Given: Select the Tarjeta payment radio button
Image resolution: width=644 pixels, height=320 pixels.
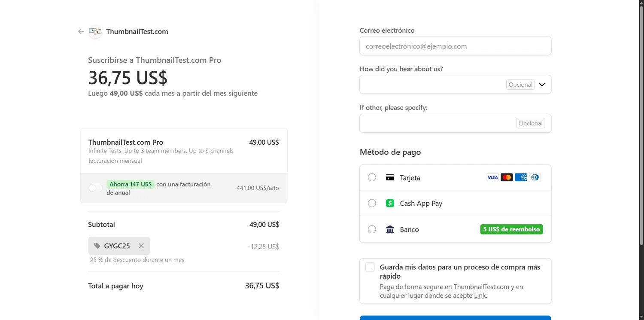Looking at the screenshot, I should [x=372, y=177].
